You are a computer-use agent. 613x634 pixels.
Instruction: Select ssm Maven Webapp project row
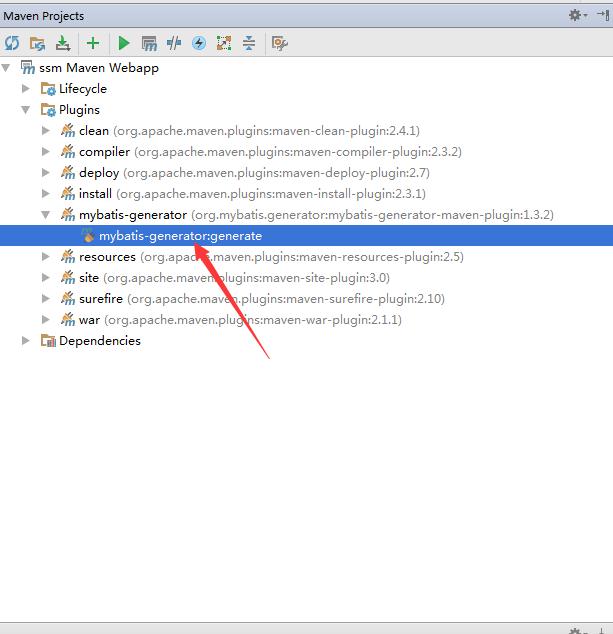(x=306, y=68)
